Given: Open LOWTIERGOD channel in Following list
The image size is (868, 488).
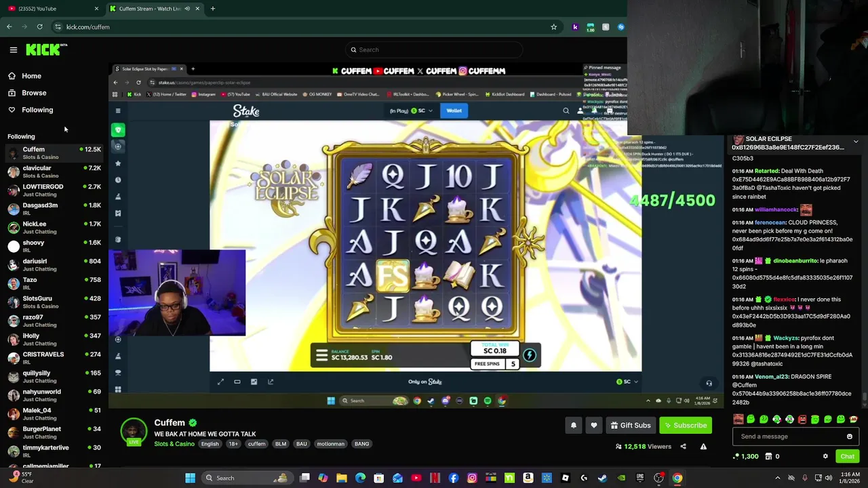Looking at the screenshot, I should (x=54, y=190).
